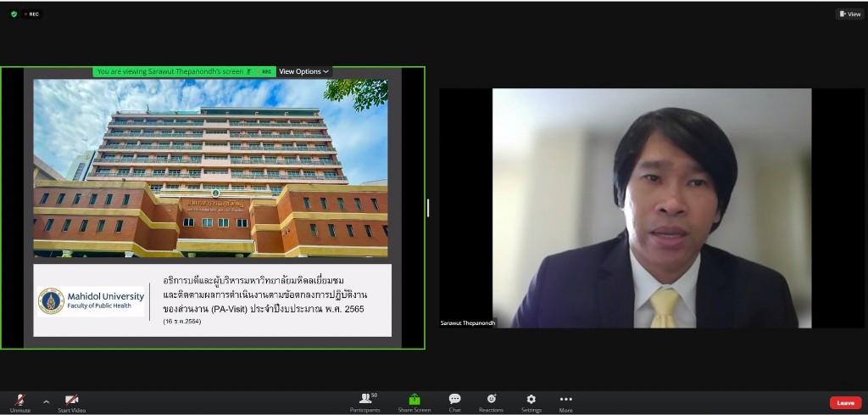Change layout using the View button
This screenshot has height=415, width=868.
(849, 14)
